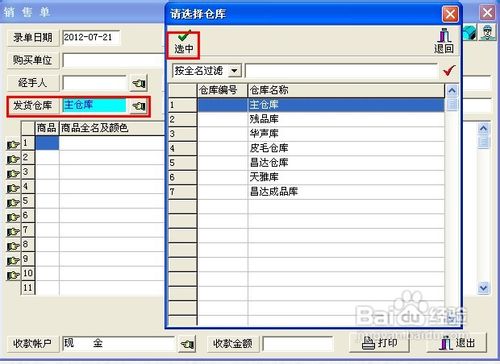Click the 购买单位 label button
This screenshot has width=500, height=364.
(x=33, y=60)
